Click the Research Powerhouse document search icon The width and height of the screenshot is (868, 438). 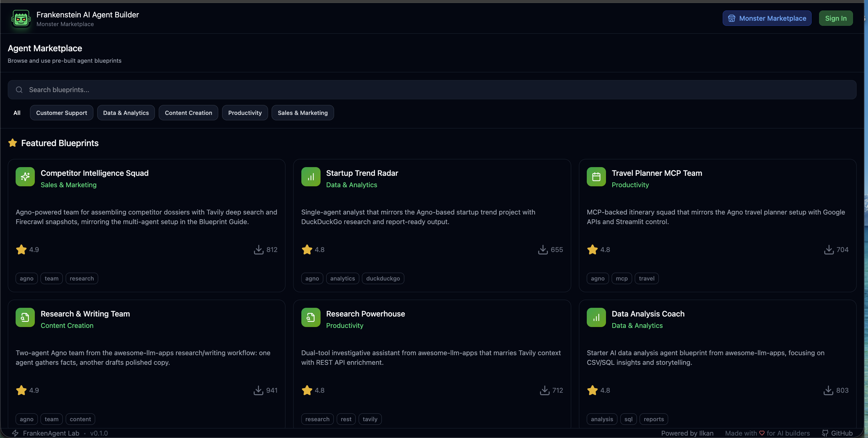(310, 317)
